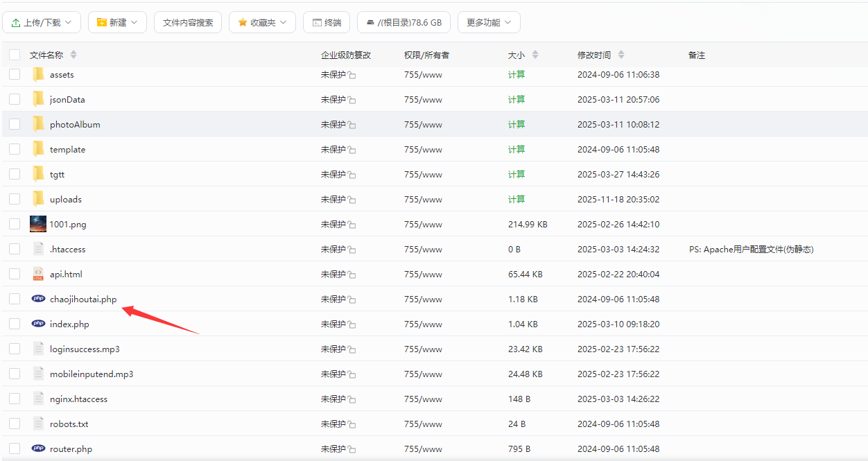Check the checkbox for index.php
Viewport: 868px width, 461px height.
pos(15,323)
